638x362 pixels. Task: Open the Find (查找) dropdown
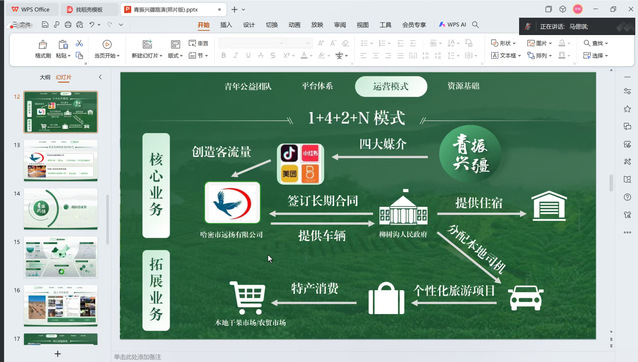[596, 43]
